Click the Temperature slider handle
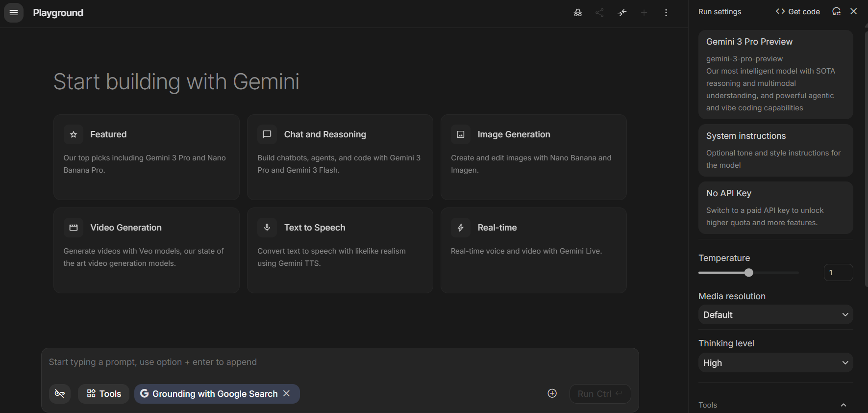Screen dimensions: 868x413 coord(748,273)
